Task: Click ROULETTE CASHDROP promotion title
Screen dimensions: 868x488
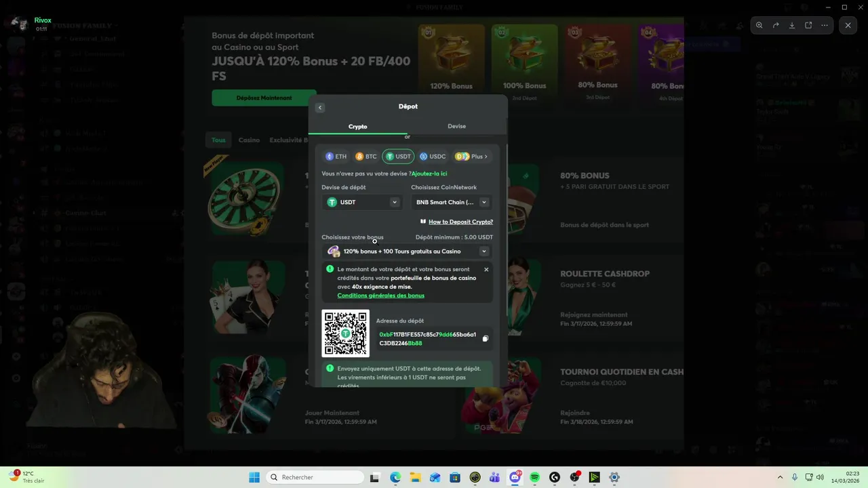Action: 605,274
